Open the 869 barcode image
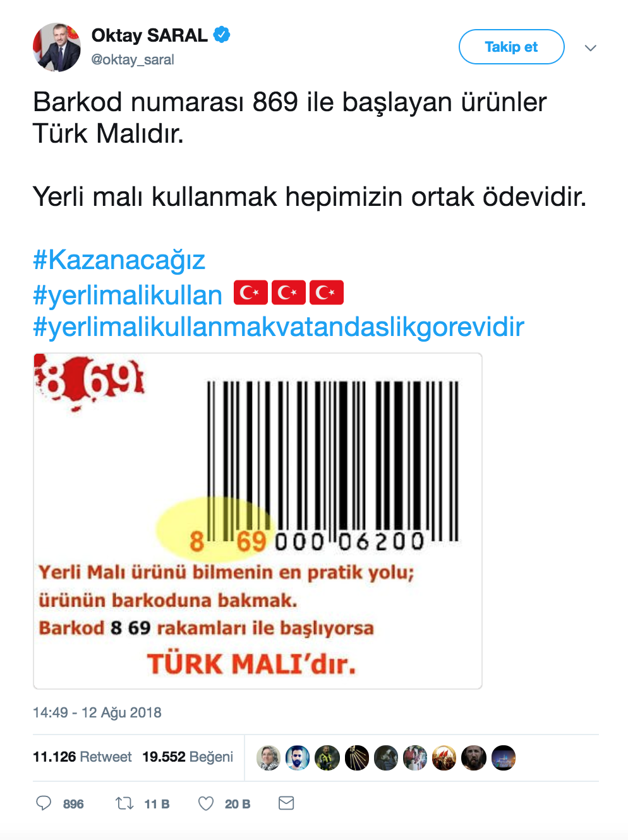The height and width of the screenshot is (840, 628). [x=258, y=521]
